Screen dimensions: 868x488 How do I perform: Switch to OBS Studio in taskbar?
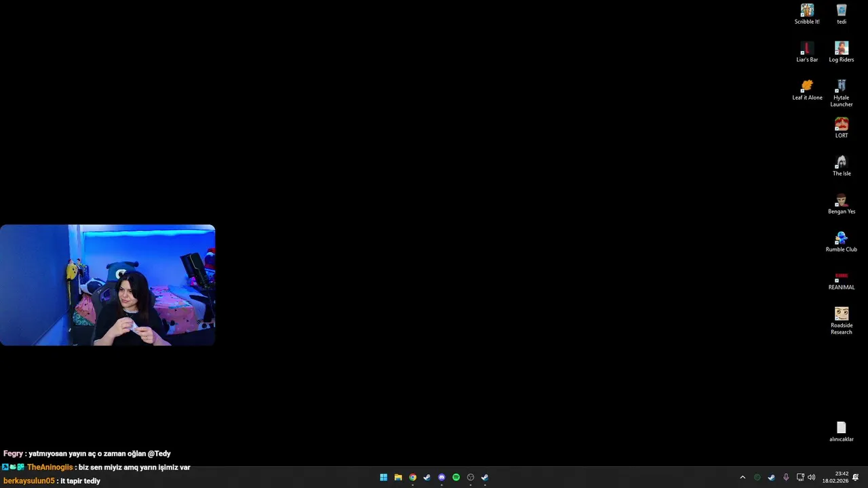click(471, 477)
